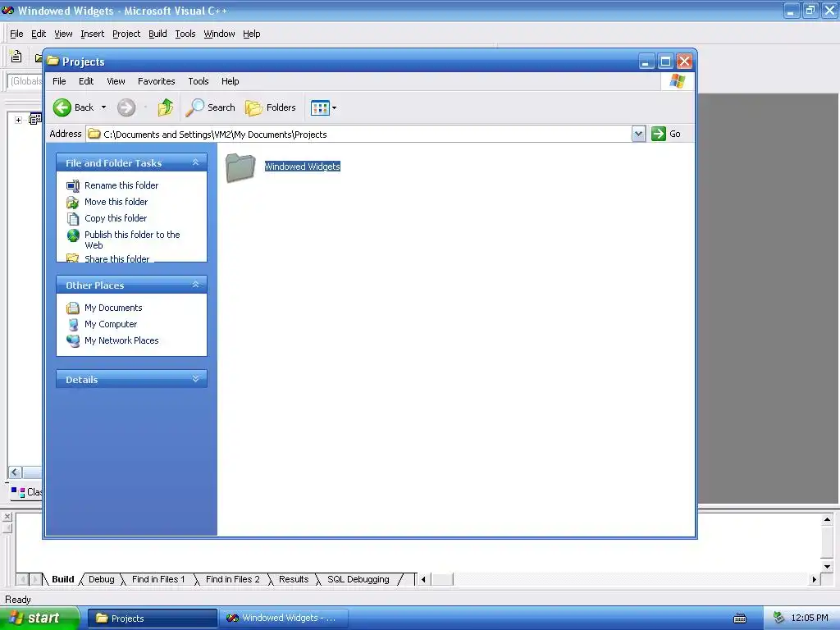840x630 pixels.
Task: Click output pane scroll down arrow
Action: (827, 566)
